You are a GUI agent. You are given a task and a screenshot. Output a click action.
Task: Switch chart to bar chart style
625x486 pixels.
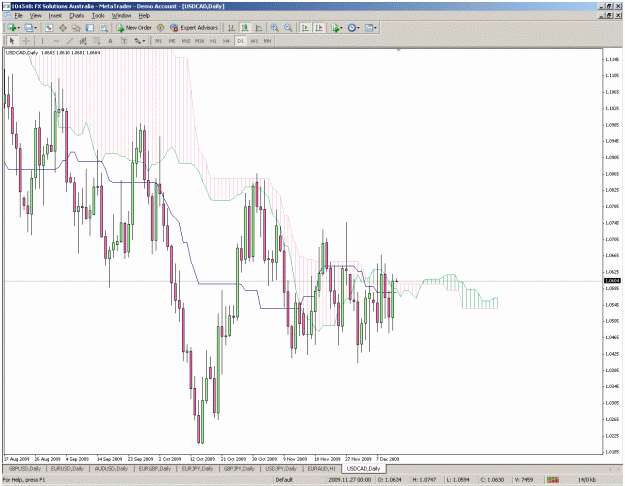231,28
